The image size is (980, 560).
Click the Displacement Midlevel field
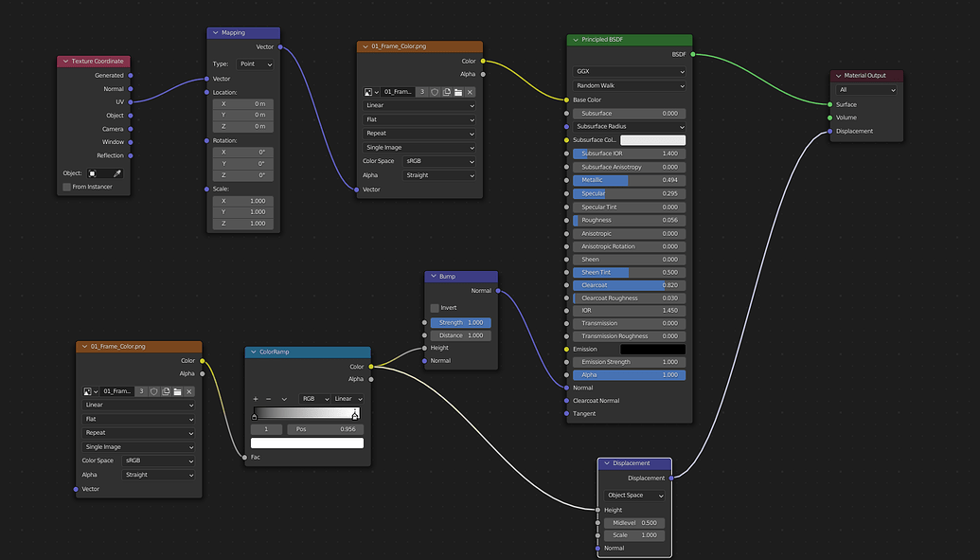[x=634, y=523]
